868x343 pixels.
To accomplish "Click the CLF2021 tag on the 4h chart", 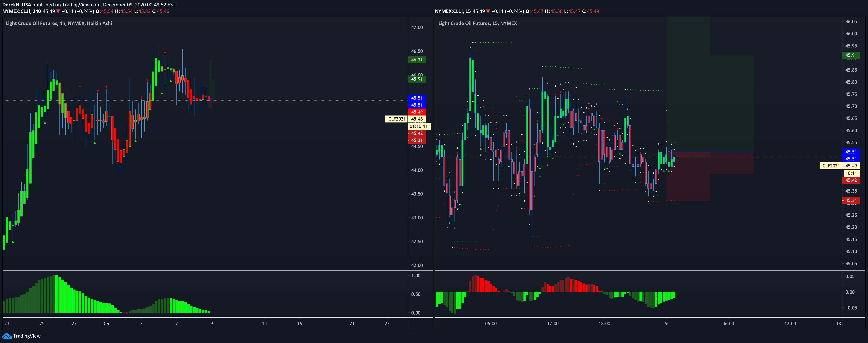I will 397,119.
